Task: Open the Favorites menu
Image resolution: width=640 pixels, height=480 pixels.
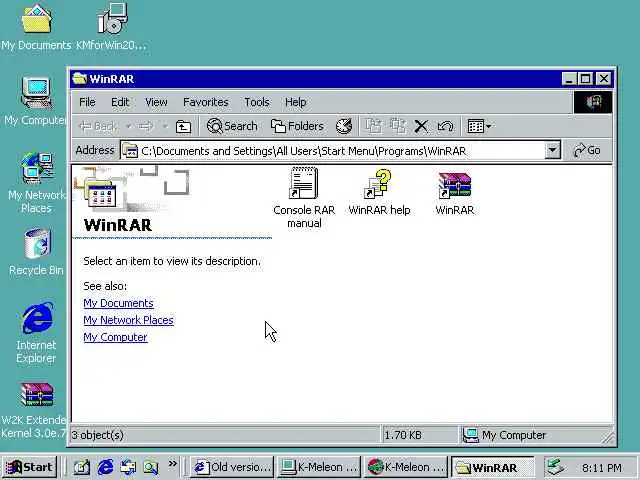Action: coord(205,102)
